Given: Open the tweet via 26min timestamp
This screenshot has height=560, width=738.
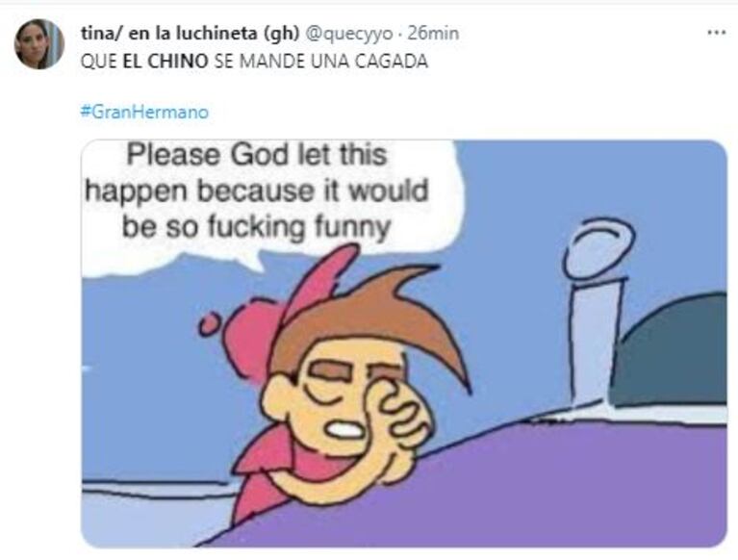Looking at the screenshot, I should (x=433, y=33).
